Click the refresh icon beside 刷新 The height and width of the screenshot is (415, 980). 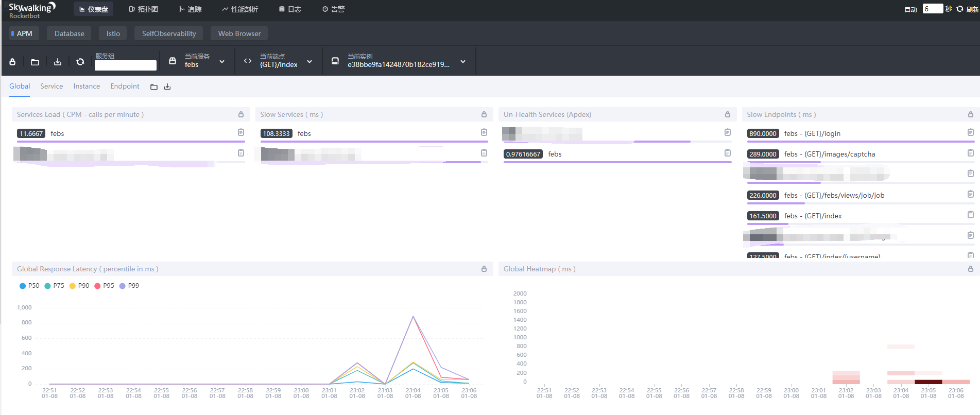[x=960, y=9]
